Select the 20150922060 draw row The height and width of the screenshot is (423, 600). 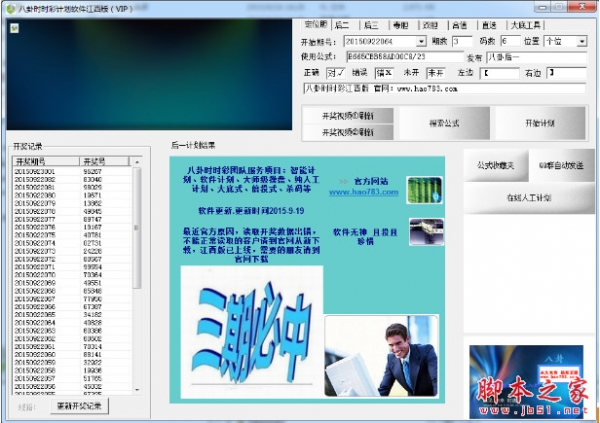[72, 354]
